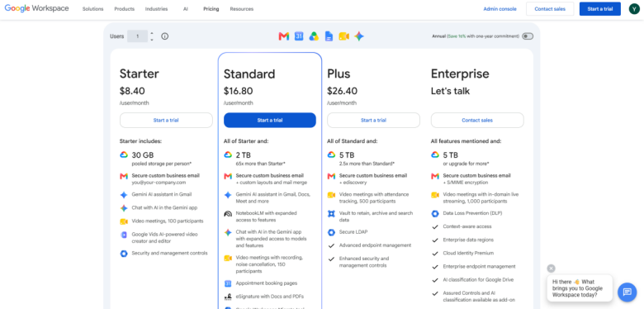Screen dimensions: 644x309
Task: Click the Gemini icon in the top app row
Action: coord(359,36)
